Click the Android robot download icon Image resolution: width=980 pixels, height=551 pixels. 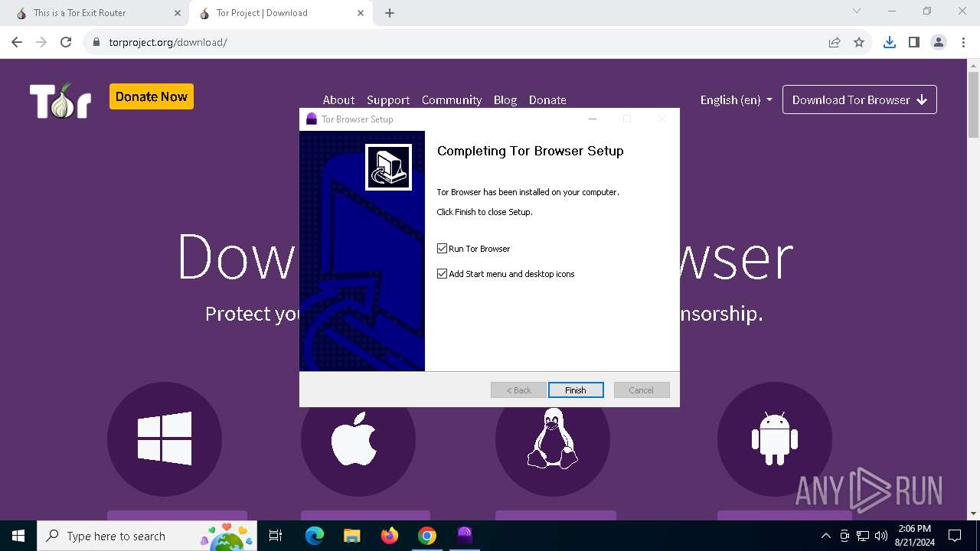pyautogui.click(x=775, y=439)
